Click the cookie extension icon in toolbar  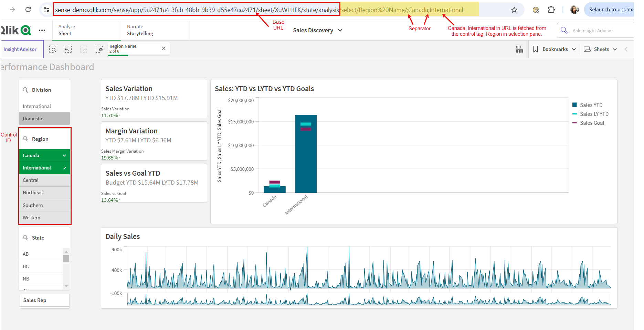(x=536, y=10)
